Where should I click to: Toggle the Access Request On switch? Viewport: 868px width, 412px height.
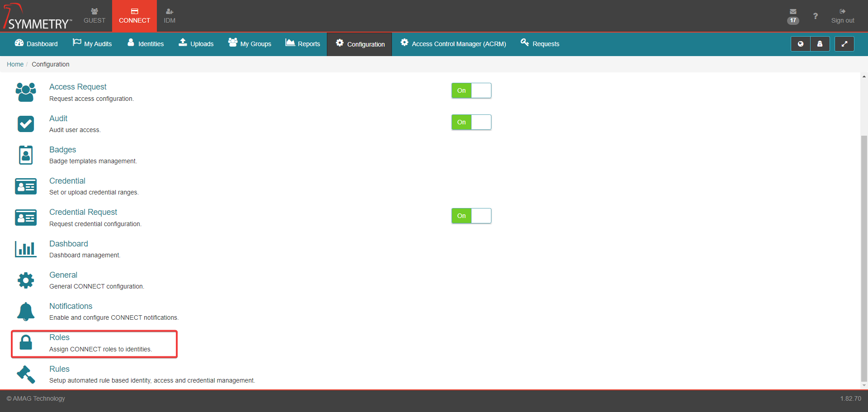471,90
